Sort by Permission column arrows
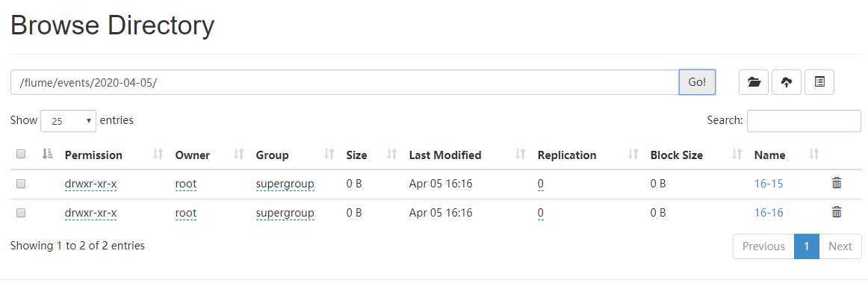Image resolution: width=868 pixels, height=289 pixels. [x=158, y=155]
